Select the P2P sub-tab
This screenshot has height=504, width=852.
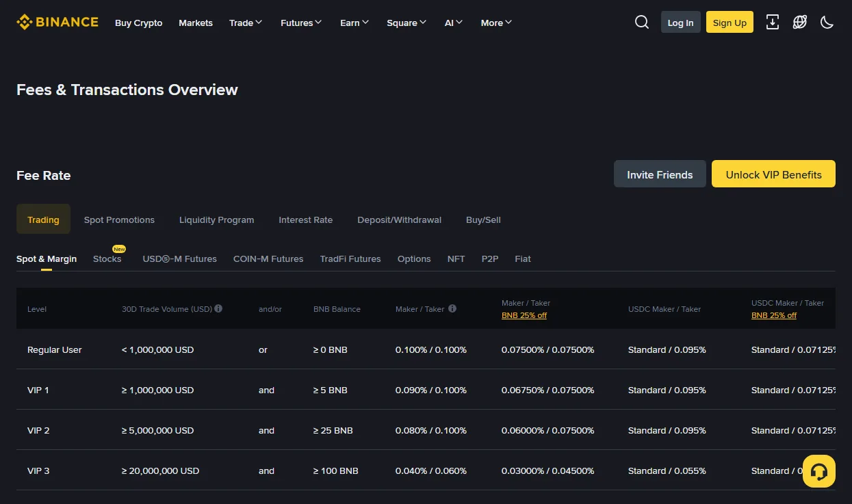(490, 258)
